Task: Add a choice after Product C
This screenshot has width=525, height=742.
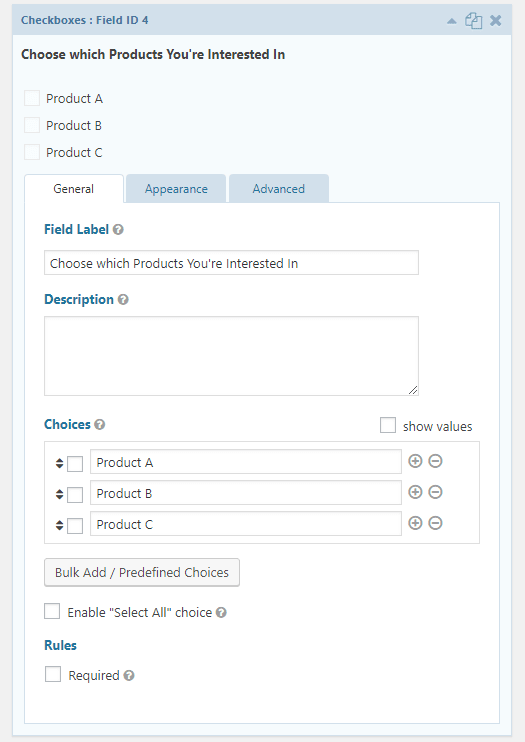Action: pyautogui.click(x=415, y=523)
